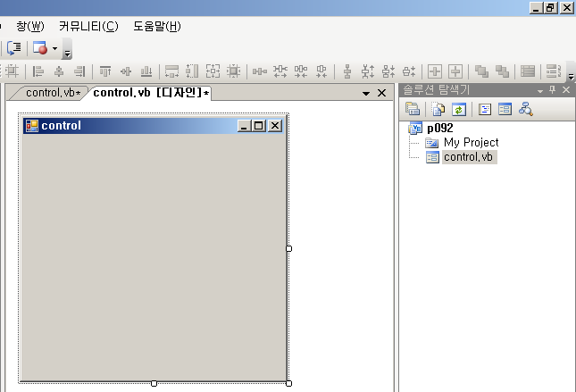
Task: Click Remove Horizontal Spacing icon
Action: coord(321,71)
